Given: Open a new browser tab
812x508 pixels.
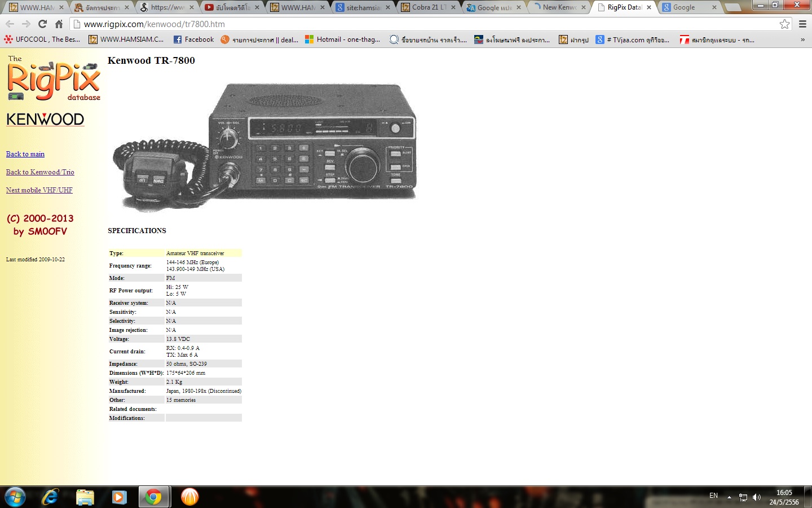Looking at the screenshot, I should 733,7.
